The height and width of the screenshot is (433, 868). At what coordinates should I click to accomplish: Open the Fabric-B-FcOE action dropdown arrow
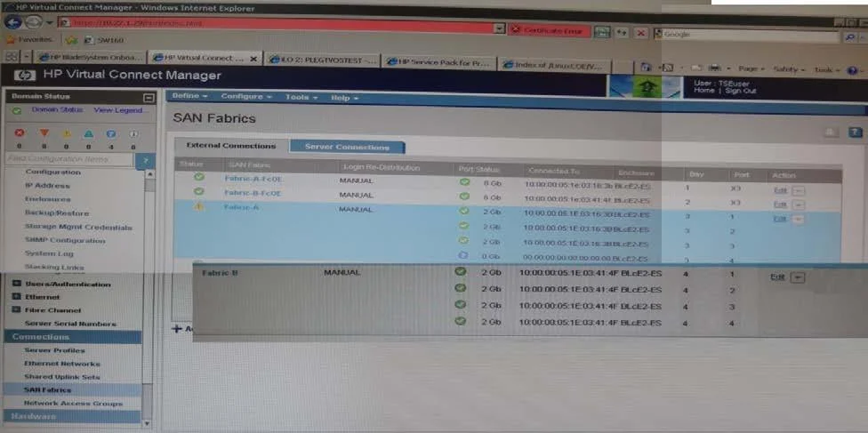click(x=799, y=204)
